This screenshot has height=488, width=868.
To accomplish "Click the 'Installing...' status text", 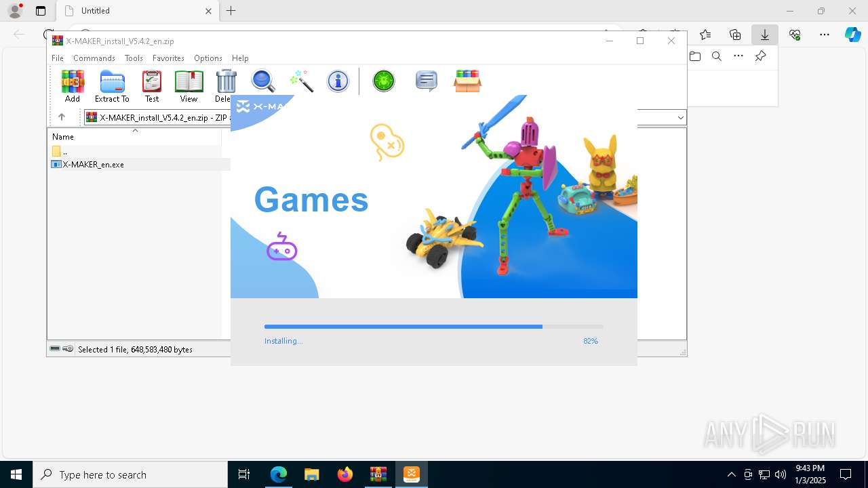I will click(283, 341).
